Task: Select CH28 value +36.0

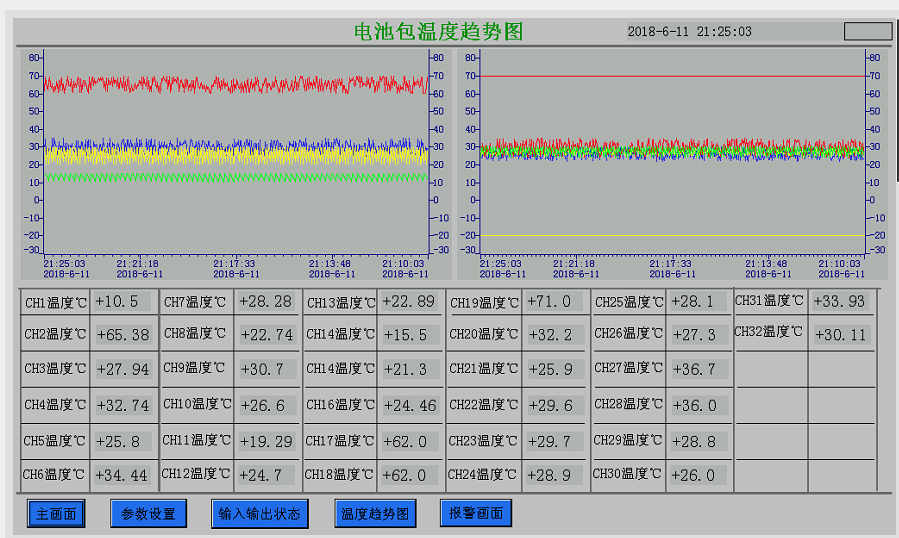Action: (699, 406)
